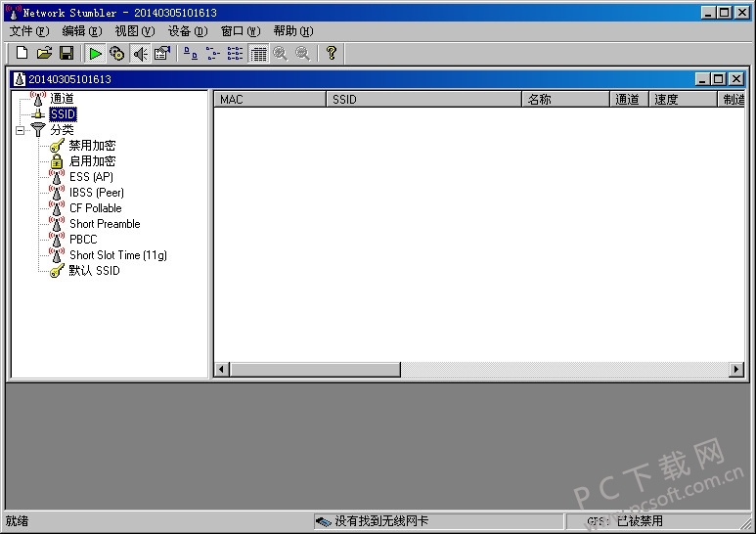Click the GPS 已被禁用 status entry

[x=625, y=521]
